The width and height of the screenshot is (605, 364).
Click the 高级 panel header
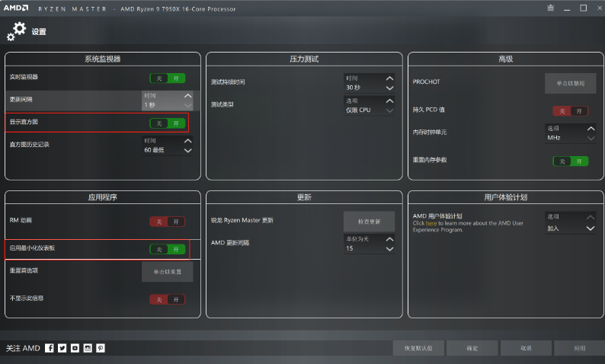click(x=505, y=59)
